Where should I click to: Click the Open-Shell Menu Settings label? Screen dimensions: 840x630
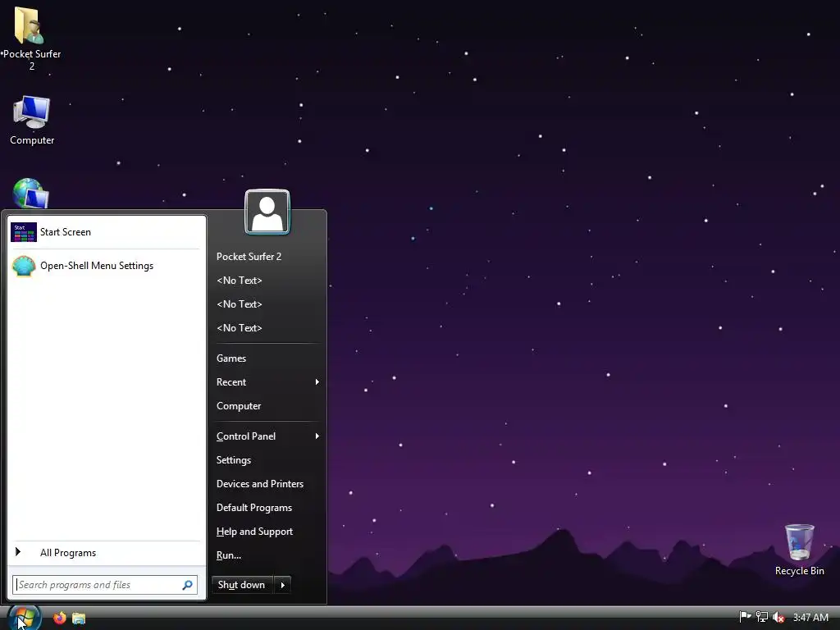pos(97,266)
